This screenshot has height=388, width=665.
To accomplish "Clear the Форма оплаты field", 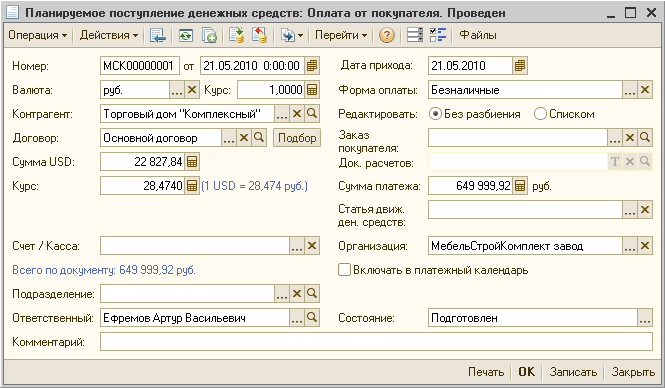I will click(x=645, y=90).
